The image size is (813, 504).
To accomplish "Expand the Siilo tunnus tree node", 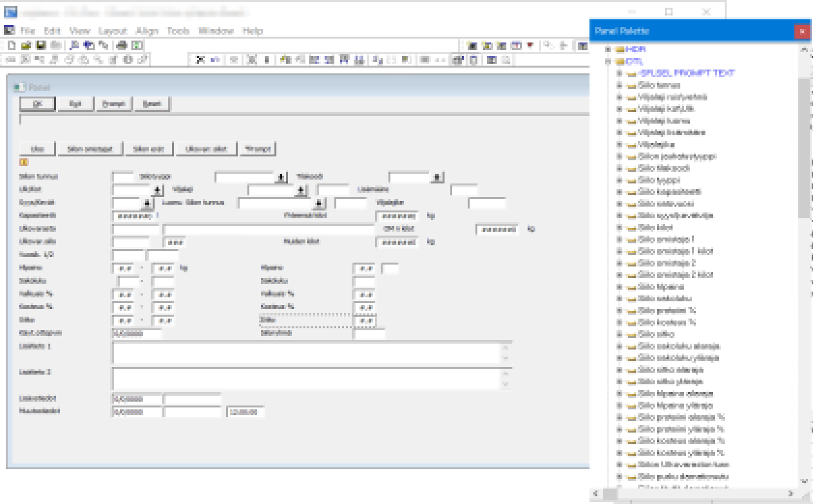I will tap(619, 86).
